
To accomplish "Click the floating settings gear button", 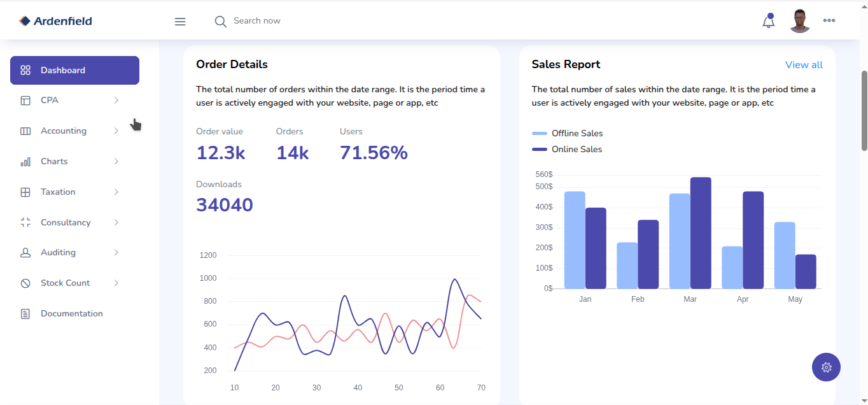I will click(x=826, y=367).
